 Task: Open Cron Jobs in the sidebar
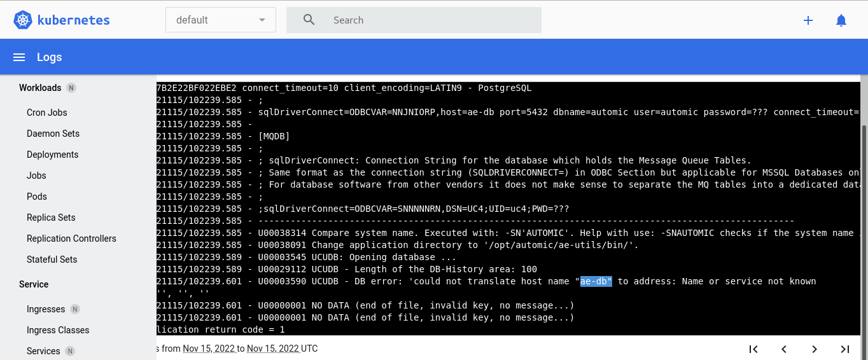47,113
